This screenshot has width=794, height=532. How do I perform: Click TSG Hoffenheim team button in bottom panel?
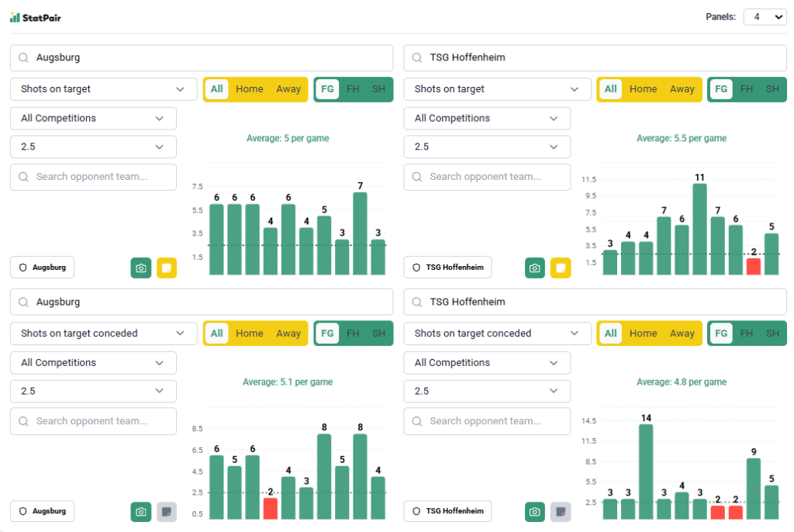(x=447, y=512)
